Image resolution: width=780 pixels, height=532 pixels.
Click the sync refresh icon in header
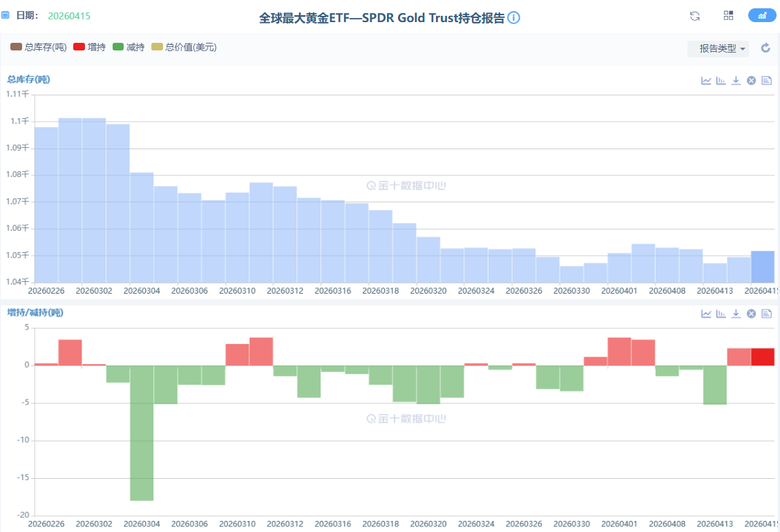pos(695,16)
